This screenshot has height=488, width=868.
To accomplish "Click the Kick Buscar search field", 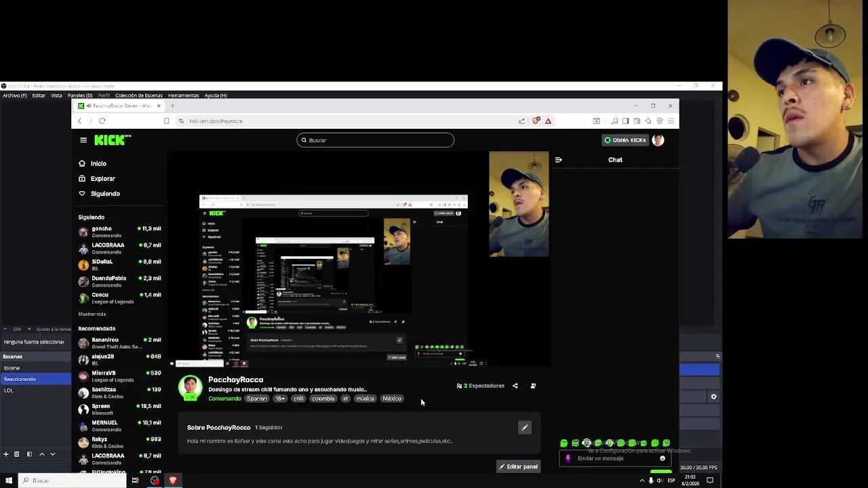I will [x=375, y=140].
